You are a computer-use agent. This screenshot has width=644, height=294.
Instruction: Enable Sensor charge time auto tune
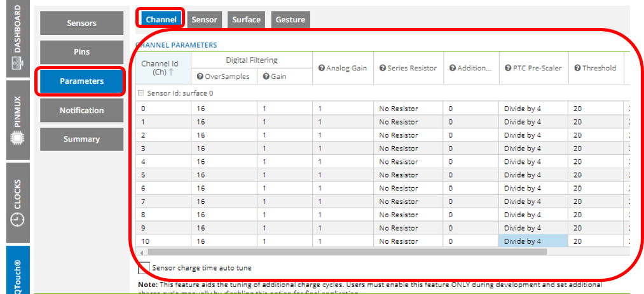(x=144, y=268)
